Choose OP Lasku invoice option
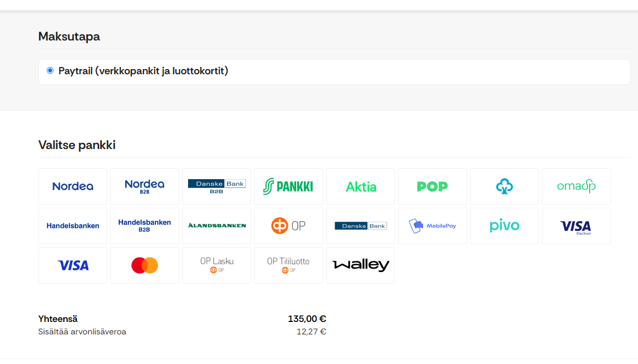Screen dimensions: 638x364 (217, 265)
